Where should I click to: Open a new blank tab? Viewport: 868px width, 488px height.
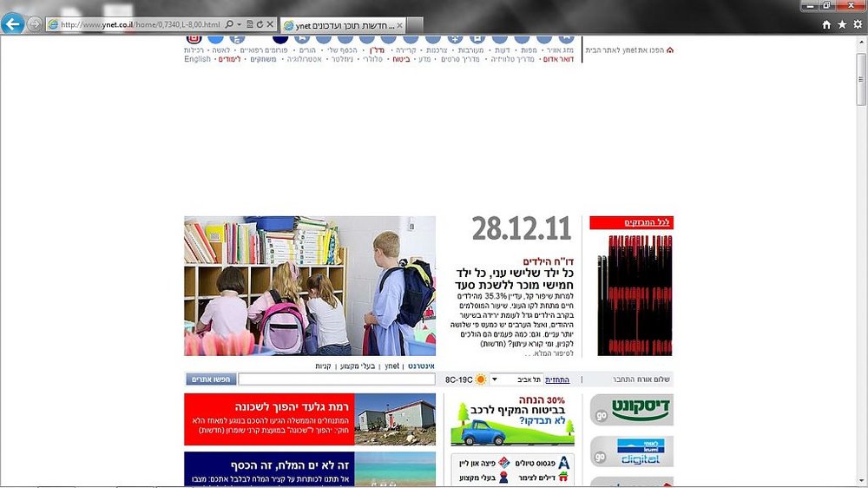pos(415,25)
